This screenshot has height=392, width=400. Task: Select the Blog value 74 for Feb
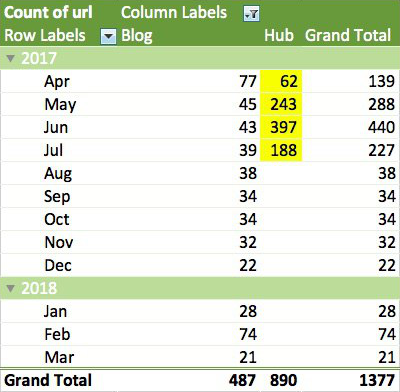pos(248,334)
